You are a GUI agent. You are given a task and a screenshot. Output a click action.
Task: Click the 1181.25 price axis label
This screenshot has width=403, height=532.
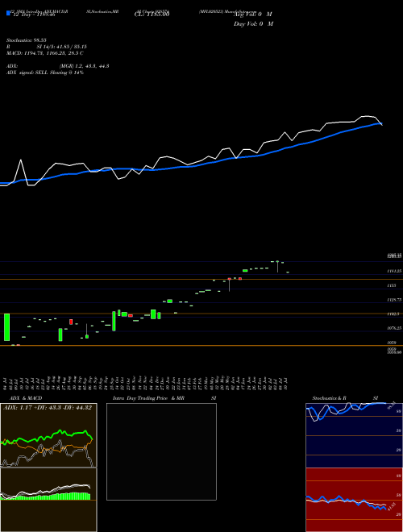394,271
